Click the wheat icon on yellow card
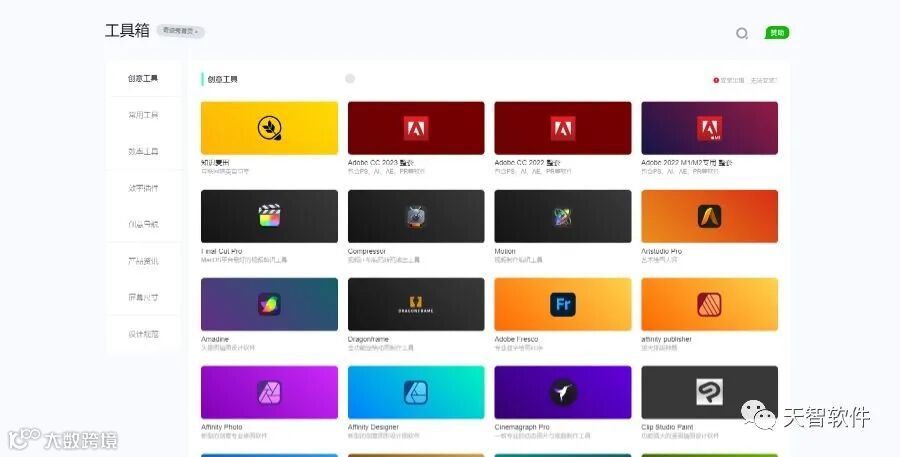 269,128
